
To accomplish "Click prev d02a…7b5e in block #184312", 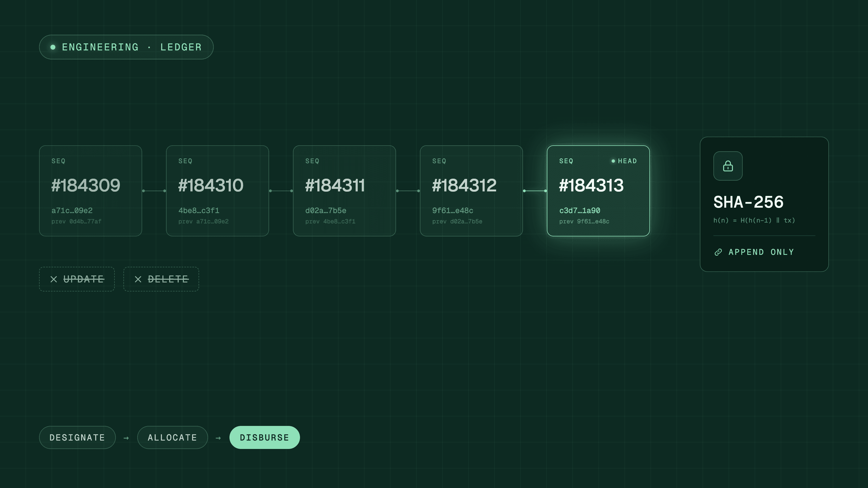I will point(457,221).
